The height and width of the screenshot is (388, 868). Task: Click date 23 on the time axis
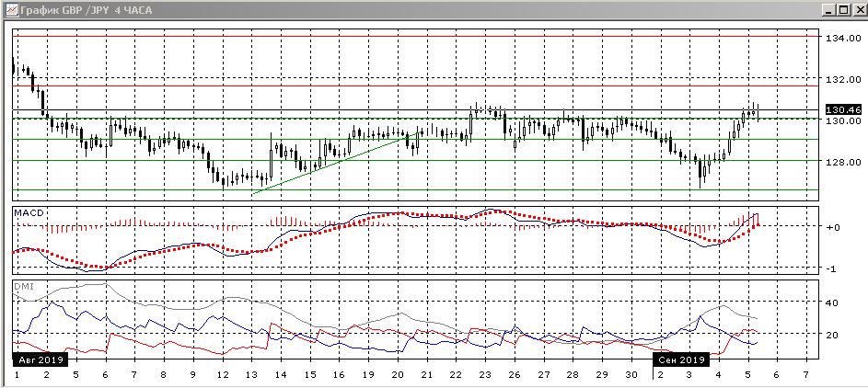[x=485, y=375]
